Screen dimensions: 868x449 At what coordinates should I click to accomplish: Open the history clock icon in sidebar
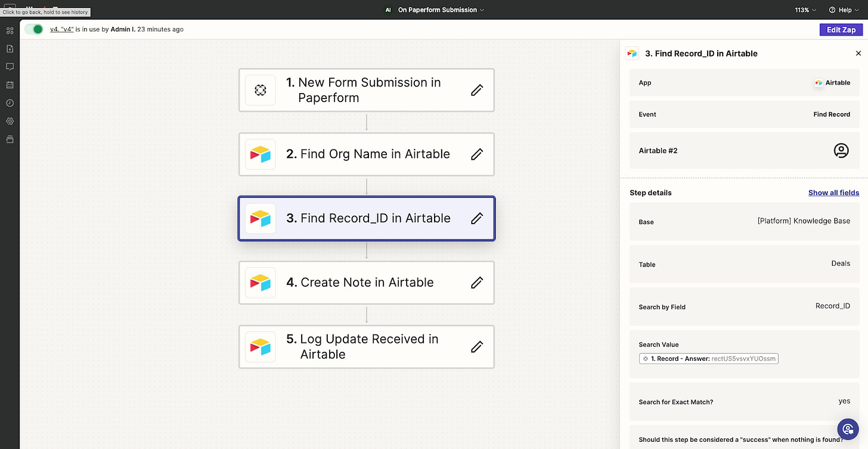coord(10,103)
